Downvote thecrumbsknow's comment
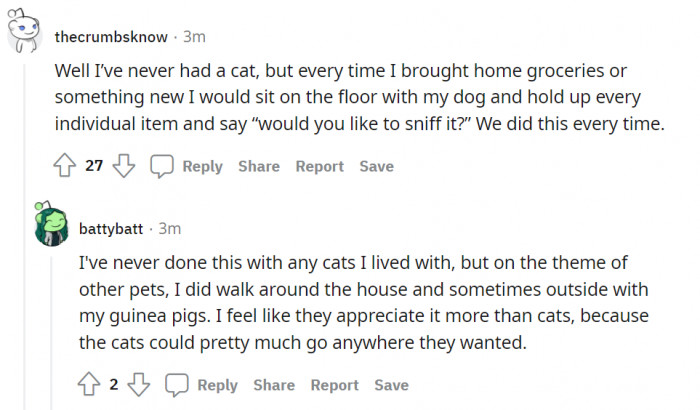 [x=124, y=166]
